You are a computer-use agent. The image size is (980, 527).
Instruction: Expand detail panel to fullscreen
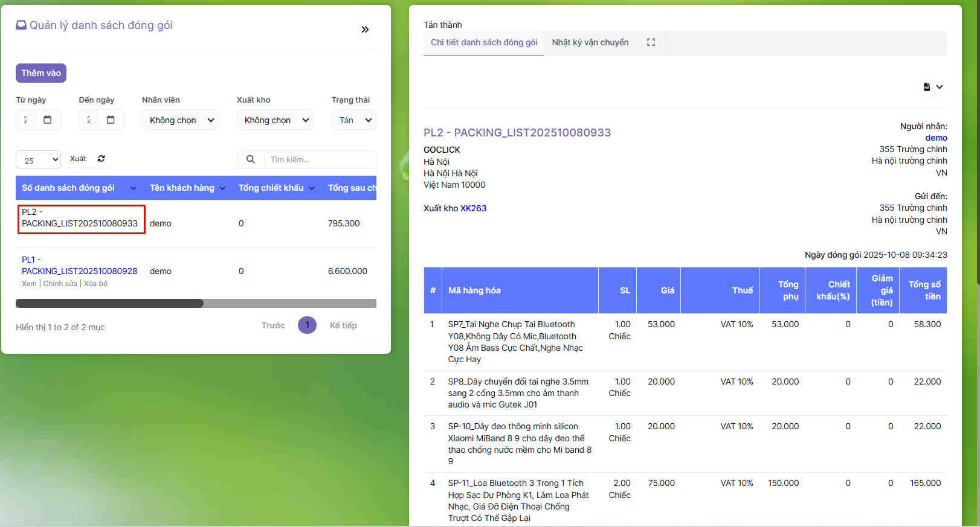(651, 42)
